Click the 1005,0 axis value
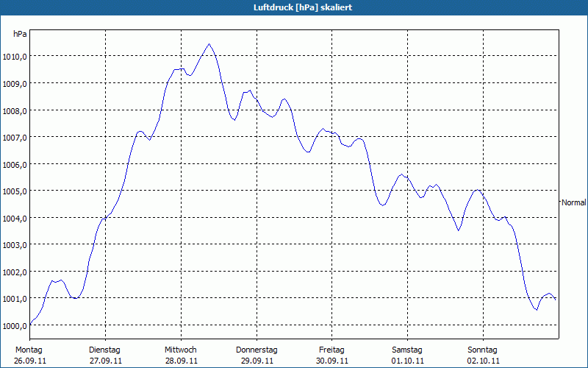This screenshot has height=368, width=588. point(15,191)
